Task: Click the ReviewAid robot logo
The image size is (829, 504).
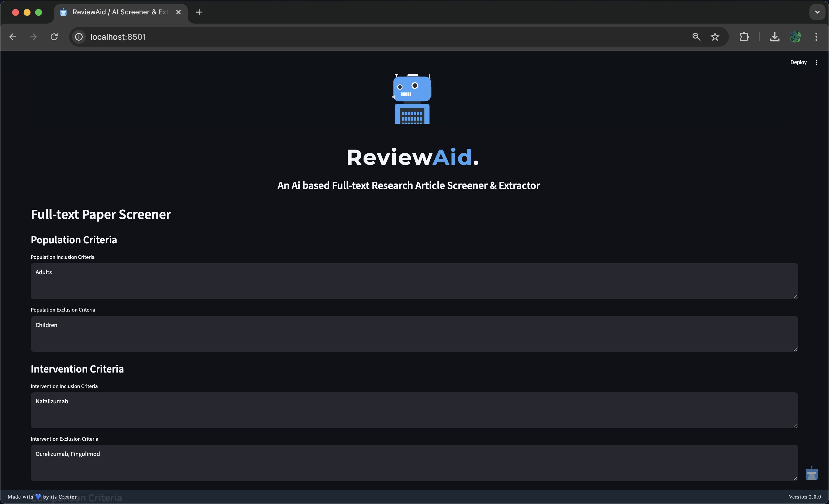Action: [412, 98]
